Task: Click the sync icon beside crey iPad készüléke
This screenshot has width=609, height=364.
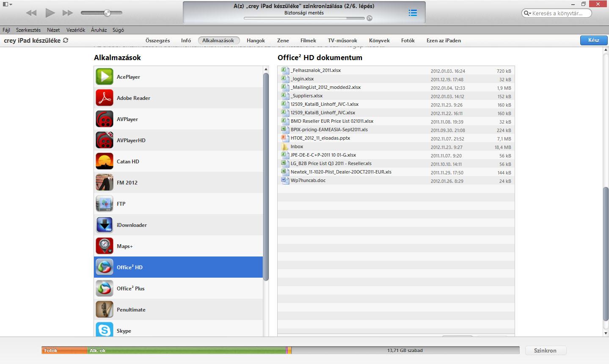Action: point(66,41)
